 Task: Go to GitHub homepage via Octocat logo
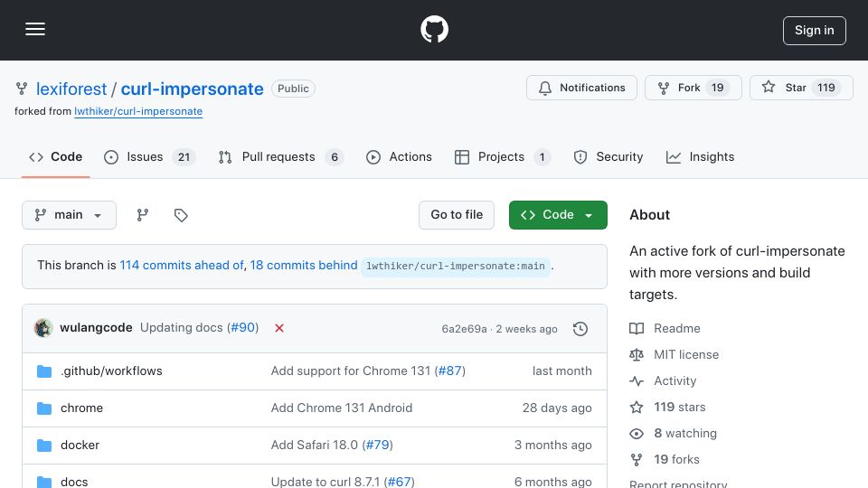point(434,29)
